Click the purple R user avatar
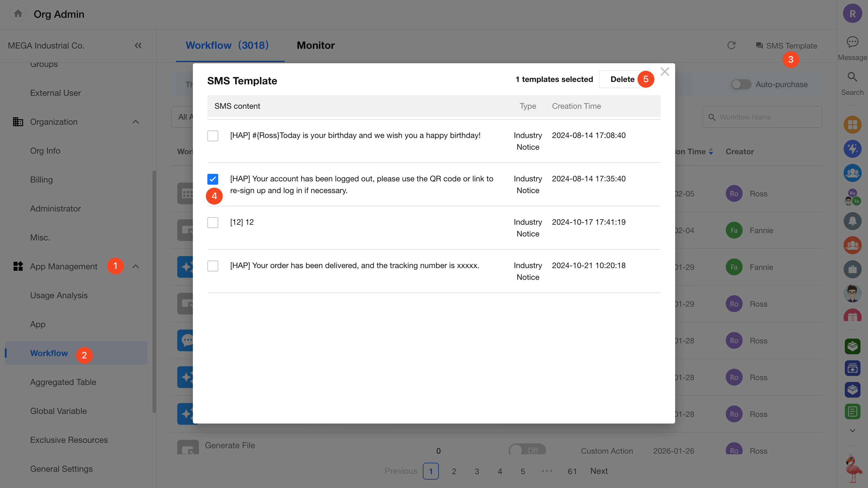This screenshot has width=868, height=488. pyautogui.click(x=852, y=14)
